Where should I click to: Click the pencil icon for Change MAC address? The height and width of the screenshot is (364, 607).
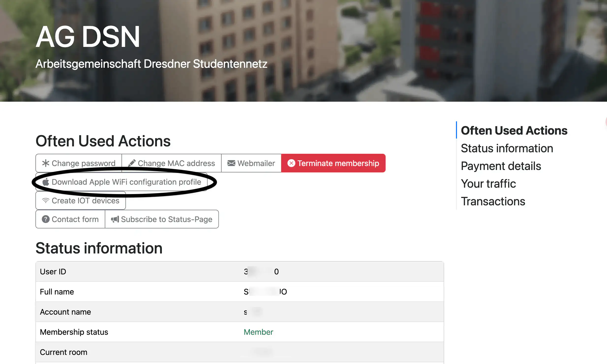[132, 163]
